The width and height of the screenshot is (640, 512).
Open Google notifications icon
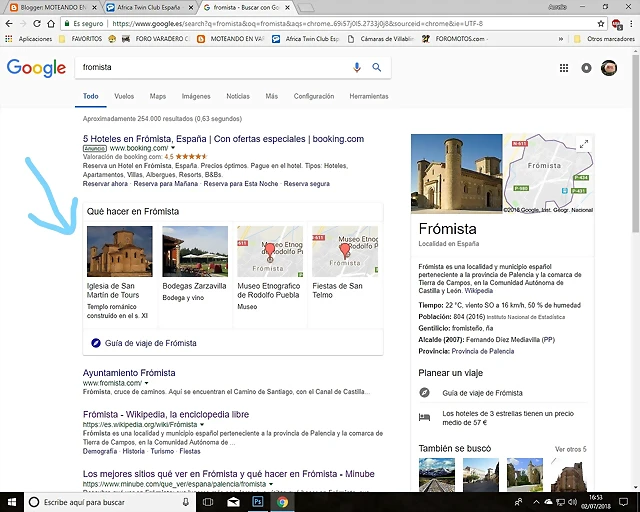586,68
